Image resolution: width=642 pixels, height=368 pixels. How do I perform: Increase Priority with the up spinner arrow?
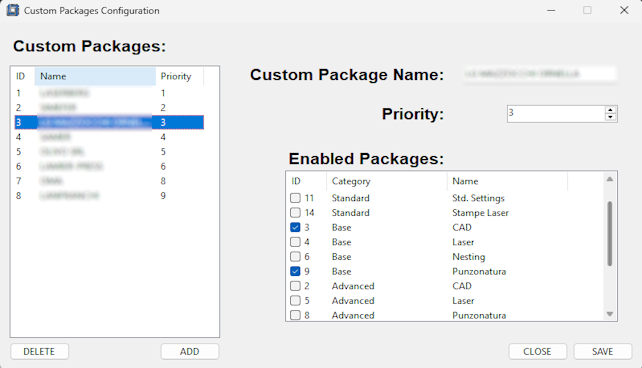(610, 110)
